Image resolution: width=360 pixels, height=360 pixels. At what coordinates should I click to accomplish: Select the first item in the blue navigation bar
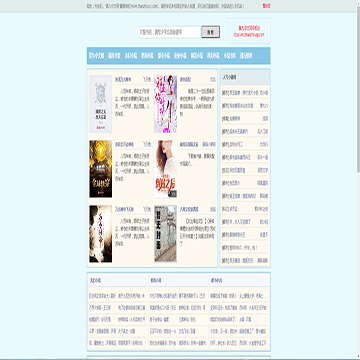click(x=96, y=56)
